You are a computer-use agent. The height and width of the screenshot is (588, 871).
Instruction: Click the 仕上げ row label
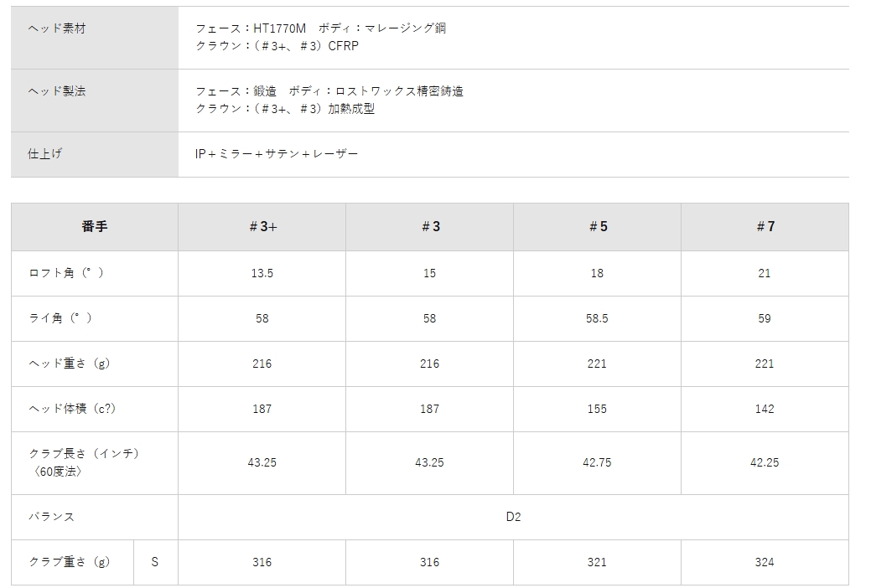pos(45,153)
